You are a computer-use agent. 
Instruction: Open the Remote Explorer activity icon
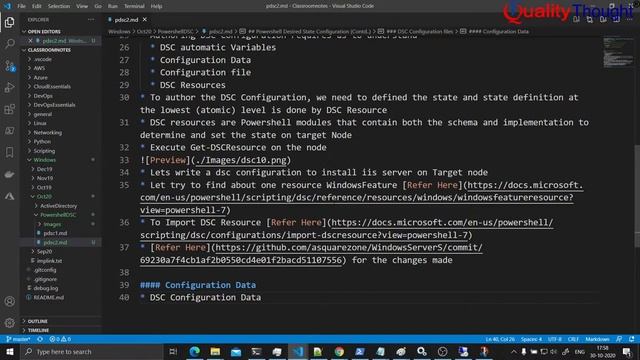[x=9, y=131]
